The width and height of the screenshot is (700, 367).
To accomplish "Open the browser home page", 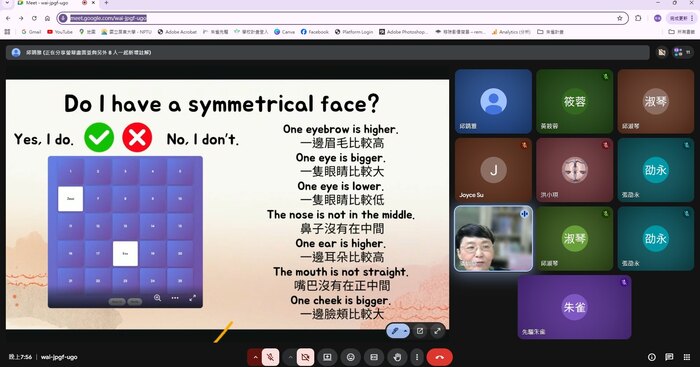I will point(47,18).
